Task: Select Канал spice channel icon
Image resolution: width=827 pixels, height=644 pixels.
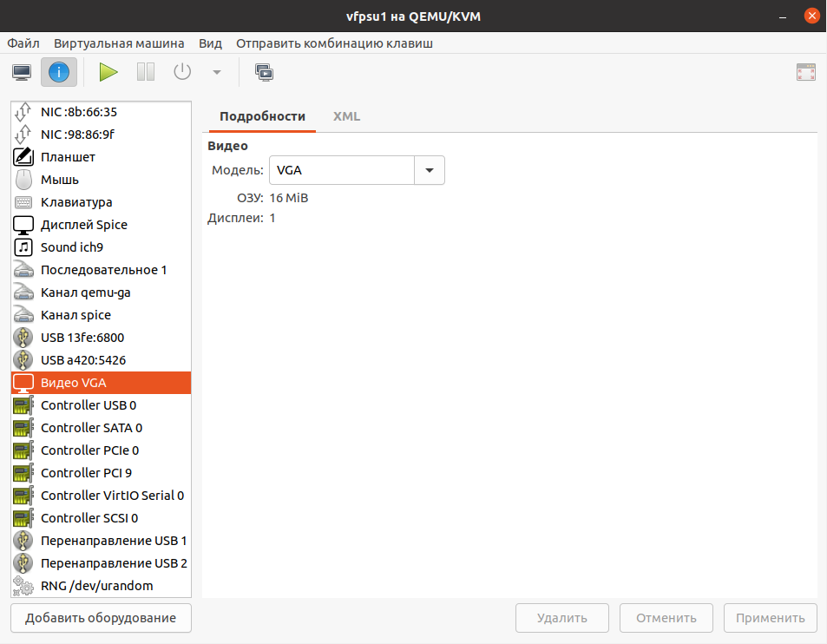Action: pyautogui.click(x=23, y=315)
